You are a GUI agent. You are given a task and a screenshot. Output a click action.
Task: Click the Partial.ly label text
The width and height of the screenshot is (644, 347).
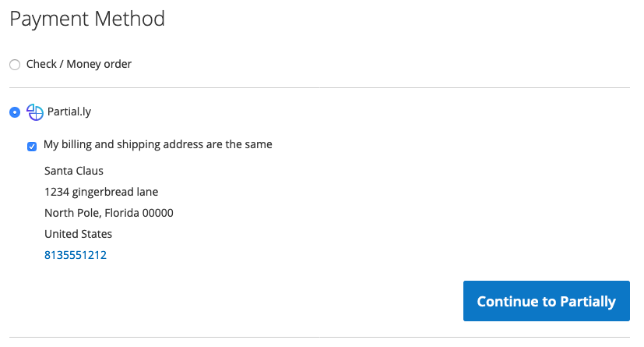[x=69, y=112]
